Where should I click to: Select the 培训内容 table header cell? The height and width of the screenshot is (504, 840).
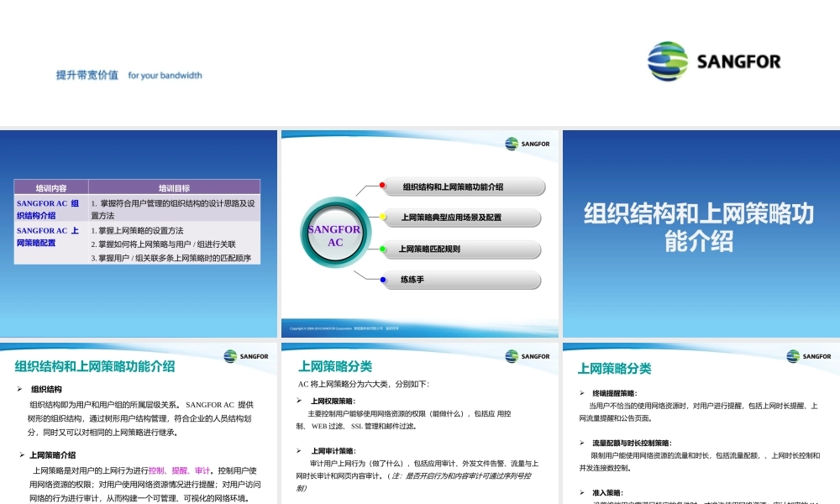pos(51,187)
